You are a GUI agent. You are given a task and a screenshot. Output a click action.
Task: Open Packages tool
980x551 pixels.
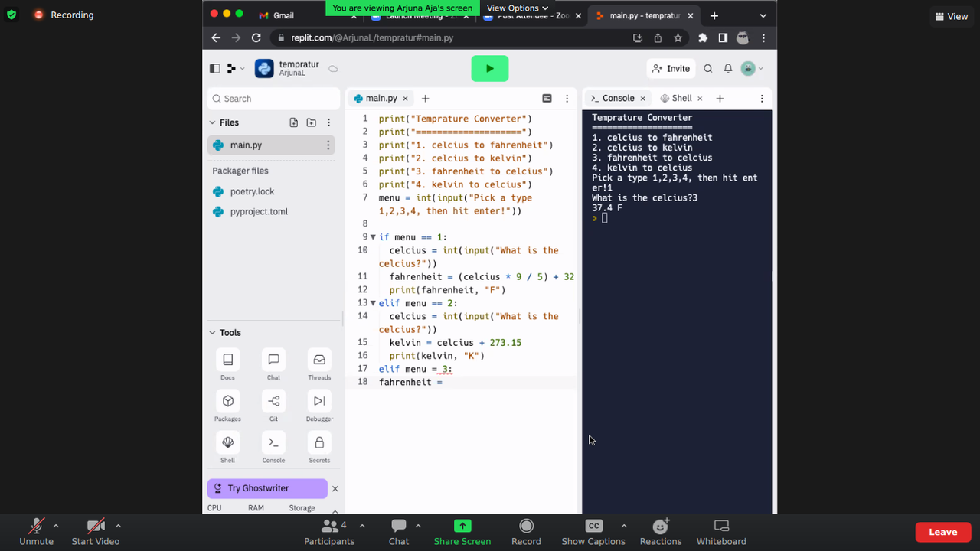(227, 406)
